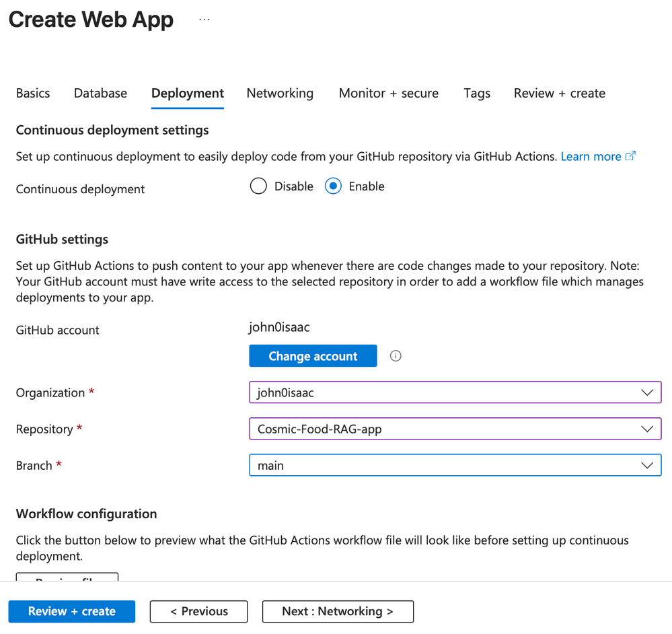
Task: Open the Tags tab
Action: point(477,94)
